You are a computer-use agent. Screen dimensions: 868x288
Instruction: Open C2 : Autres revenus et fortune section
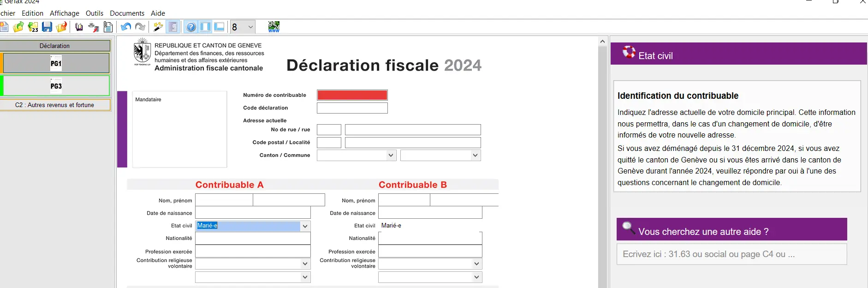(55, 105)
